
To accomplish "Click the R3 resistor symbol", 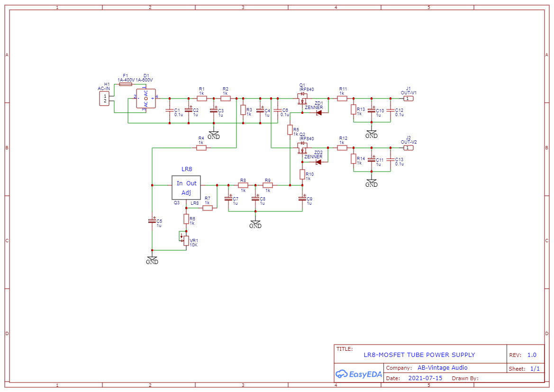I will click(243, 110).
